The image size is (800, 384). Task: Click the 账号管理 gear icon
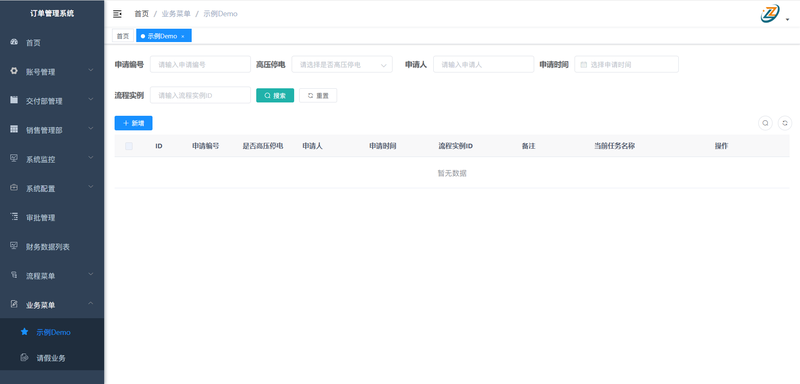(x=14, y=71)
